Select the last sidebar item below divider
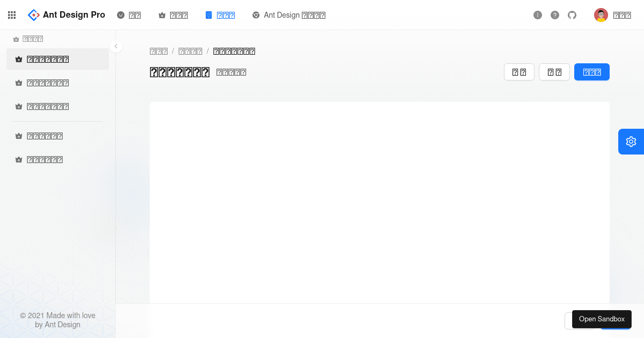 45,159
